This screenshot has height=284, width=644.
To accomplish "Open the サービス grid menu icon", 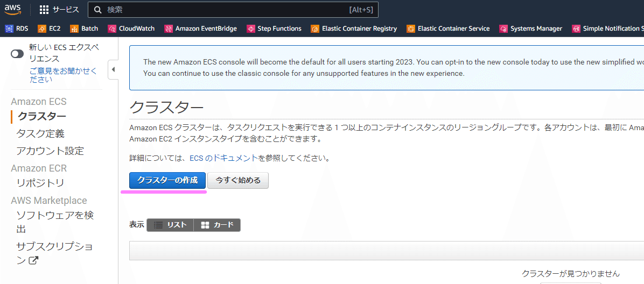I will click(44, 10).
